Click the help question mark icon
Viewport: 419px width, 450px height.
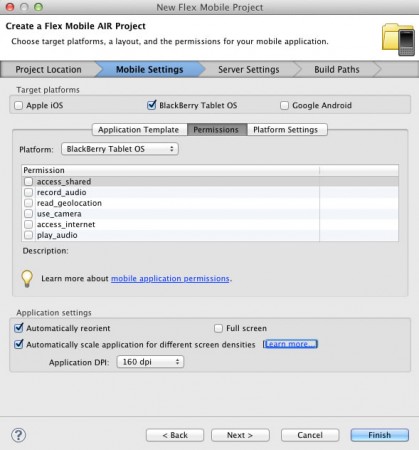tap(19, 435)
